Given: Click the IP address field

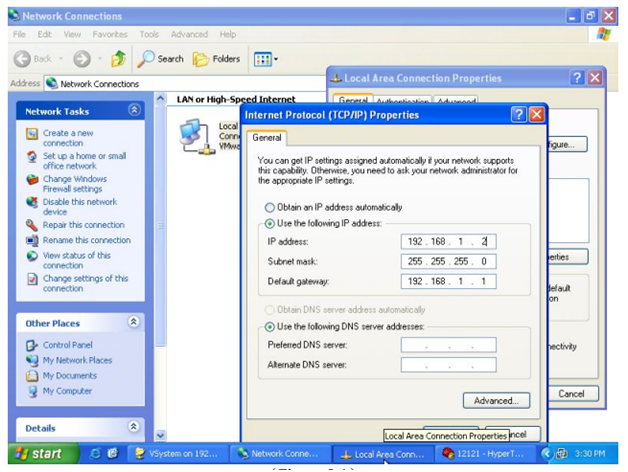Looking at the screenshot, I should [x=449, y=242].
